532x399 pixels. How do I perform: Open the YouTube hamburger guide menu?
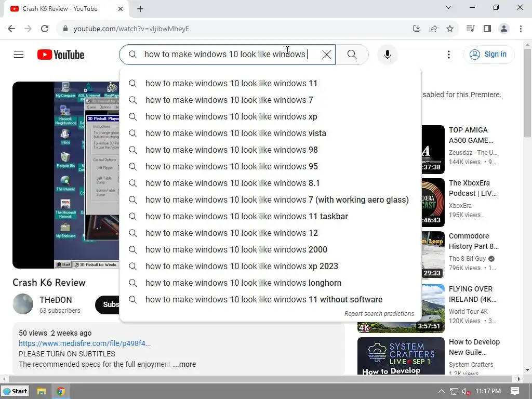[x=19, y=54]
